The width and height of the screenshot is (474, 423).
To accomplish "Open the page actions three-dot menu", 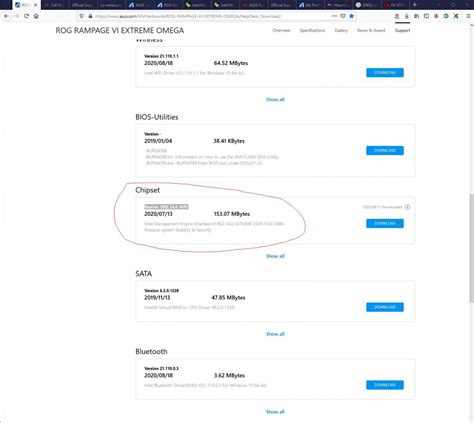I will point(334,16).
